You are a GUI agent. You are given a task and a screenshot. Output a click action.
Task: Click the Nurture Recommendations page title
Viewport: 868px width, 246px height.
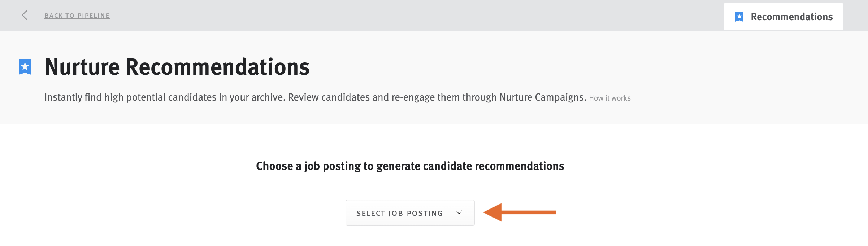click(x=177, y=67)
